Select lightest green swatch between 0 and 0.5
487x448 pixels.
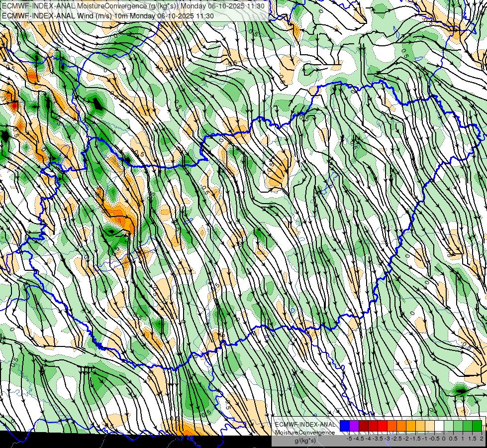(449, 426)
